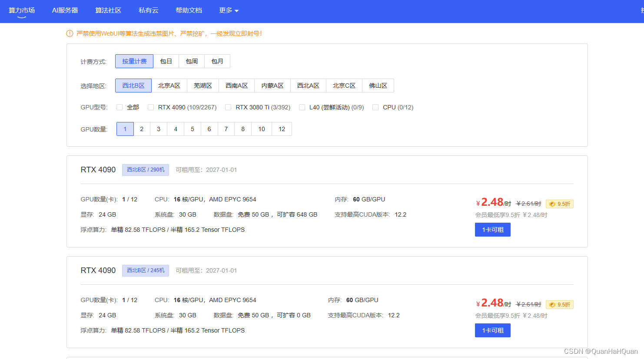This screenshot has width=644, height=359.
Task: Set GPU count to 8
Action: [x=243, y=129]
